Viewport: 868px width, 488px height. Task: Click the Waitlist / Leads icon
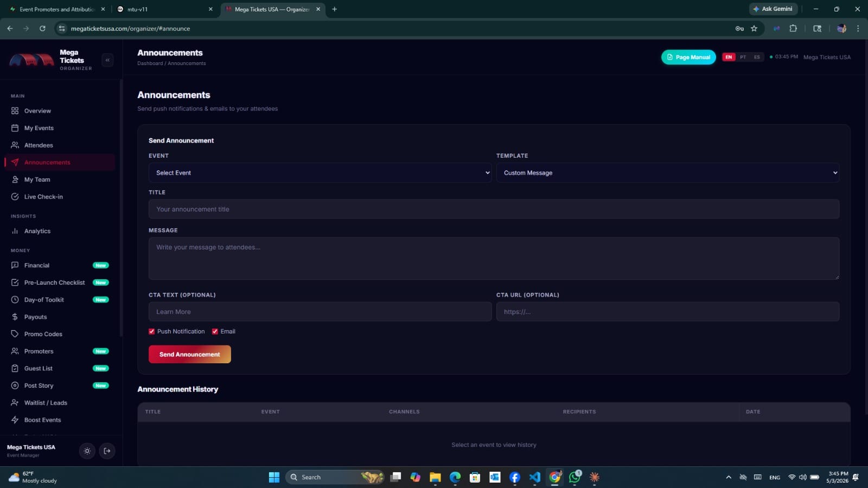(15, 403)
